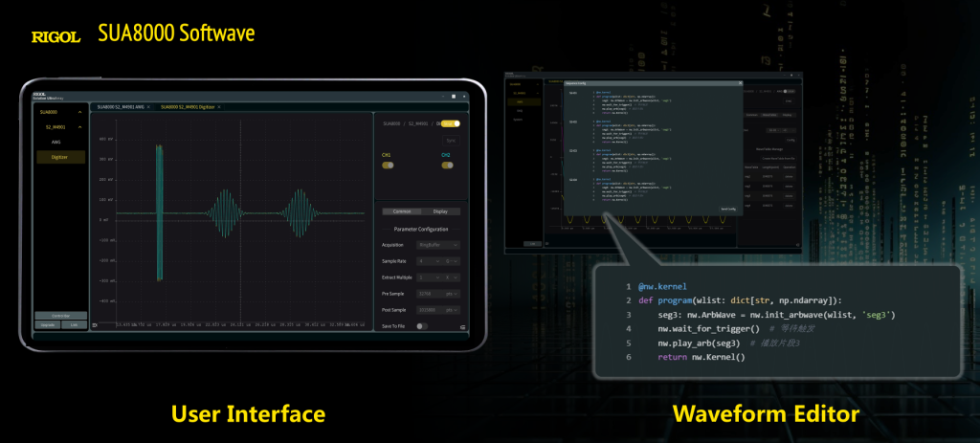Collapse the SUA8000 tree node chevron in User Interface window

coord(80,112)
